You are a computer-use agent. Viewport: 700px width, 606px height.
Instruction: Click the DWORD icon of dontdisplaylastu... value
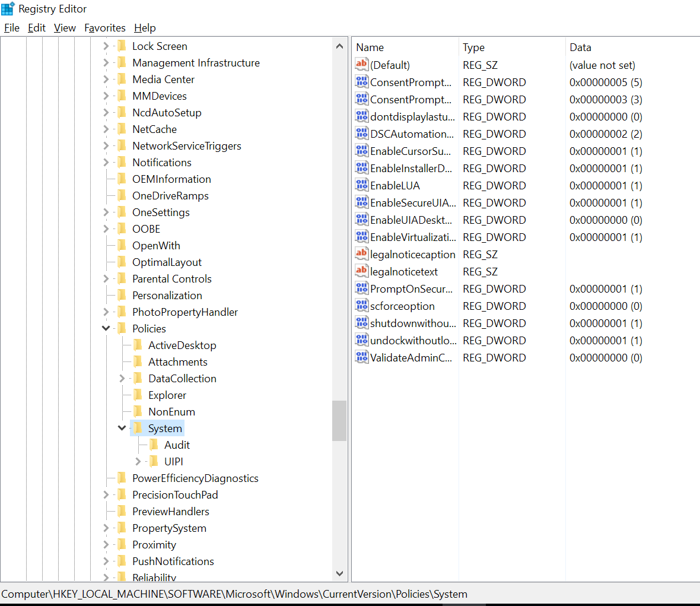[x=362, y=116]
